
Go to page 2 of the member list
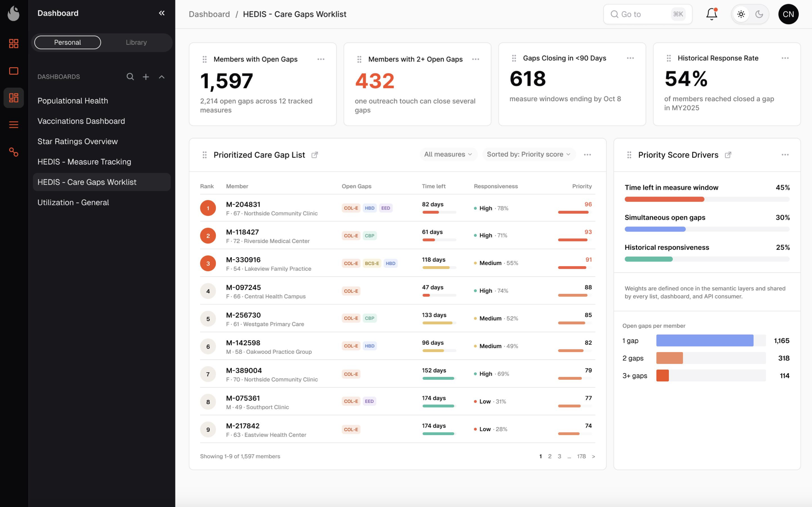pyautogui.click(x=550, y=456)
